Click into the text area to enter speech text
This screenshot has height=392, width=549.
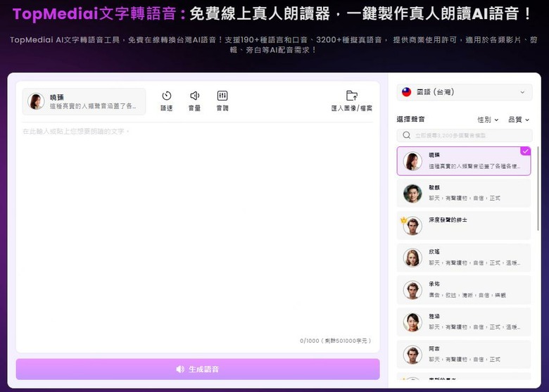(x=198, y=231)
